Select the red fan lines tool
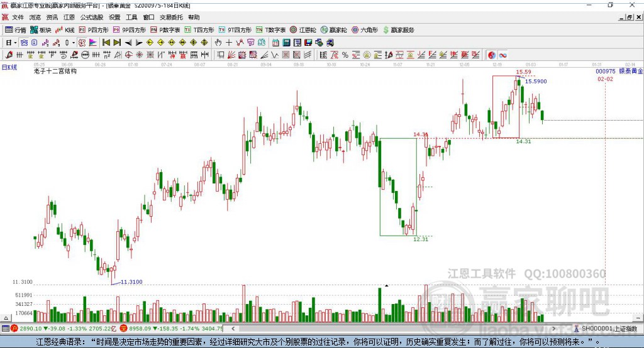Image resolution: width=644 pixels, height=348 pixels. [x=231, y=55]
